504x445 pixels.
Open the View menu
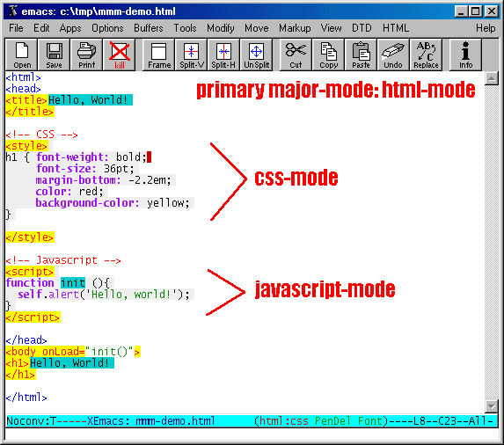(x=331, y=28)
